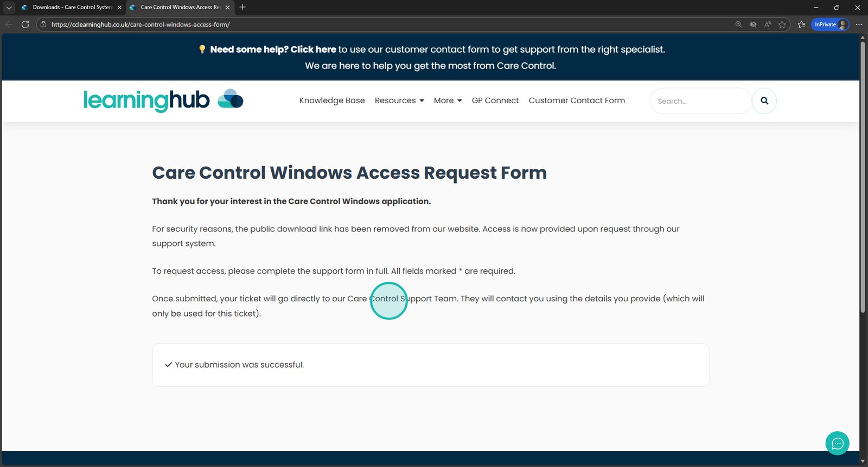Expand the Resources dropdown menu
Screen dimensions: 868x467
pyautogui.click(x=399, y=100)
